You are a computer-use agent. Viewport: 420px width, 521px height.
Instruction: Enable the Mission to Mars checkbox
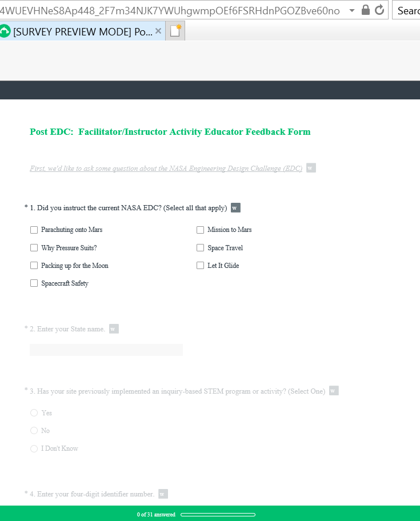(200, 230)
